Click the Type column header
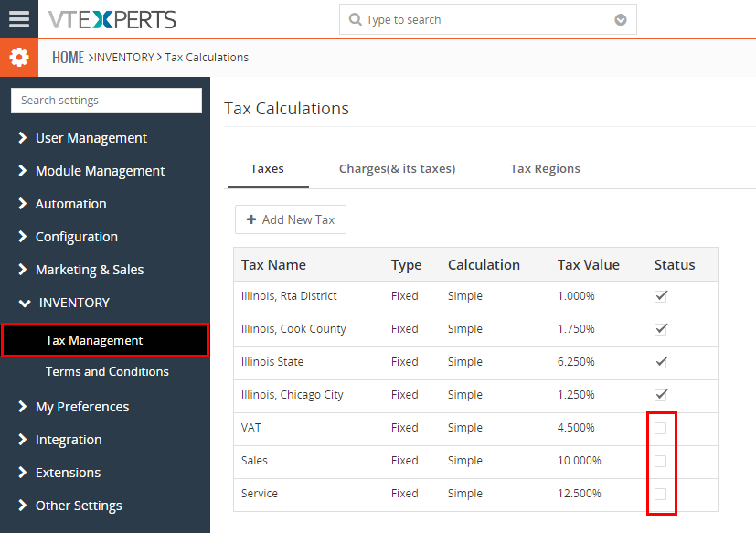 pyautogui.click(x=406, y=265)
